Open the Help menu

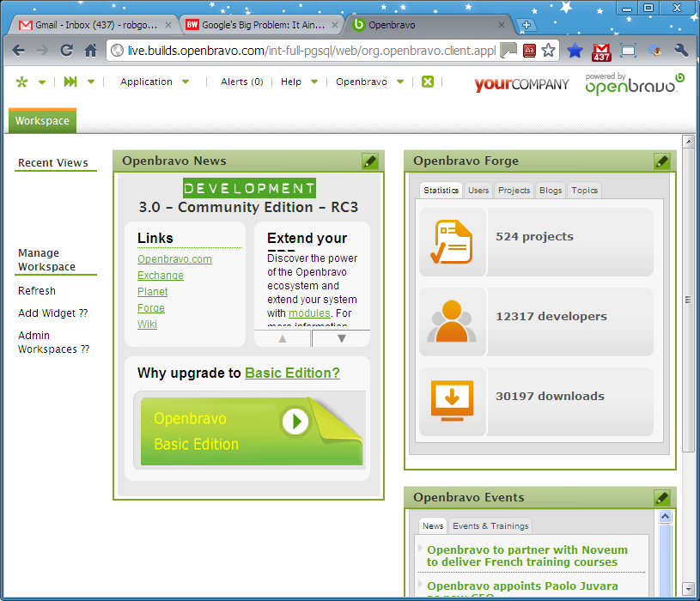pyautogui.click(x=290, y=82)
